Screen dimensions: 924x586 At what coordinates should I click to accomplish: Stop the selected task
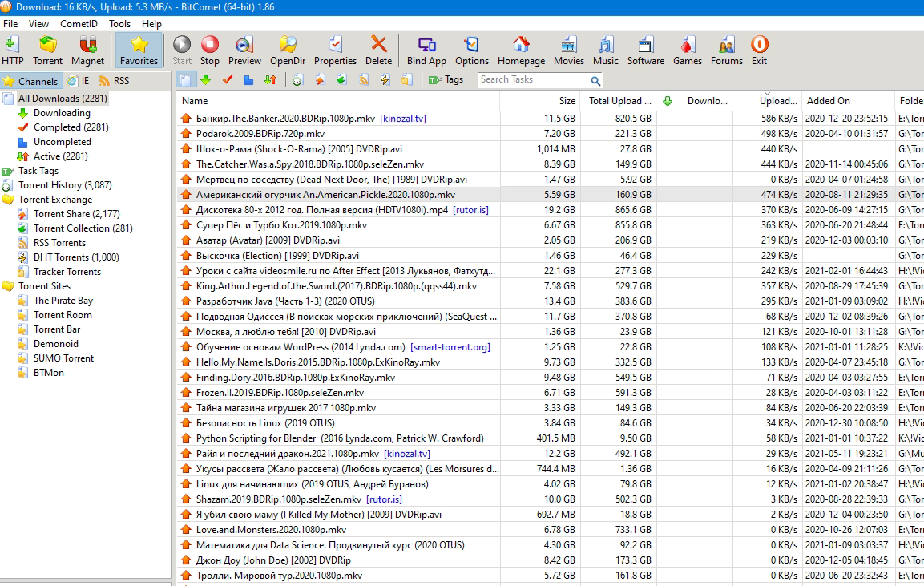pos(210,51)
